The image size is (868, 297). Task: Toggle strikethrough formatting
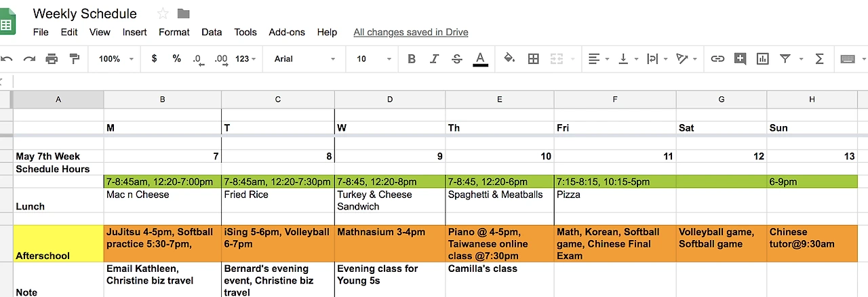click(x=457, y=59)
